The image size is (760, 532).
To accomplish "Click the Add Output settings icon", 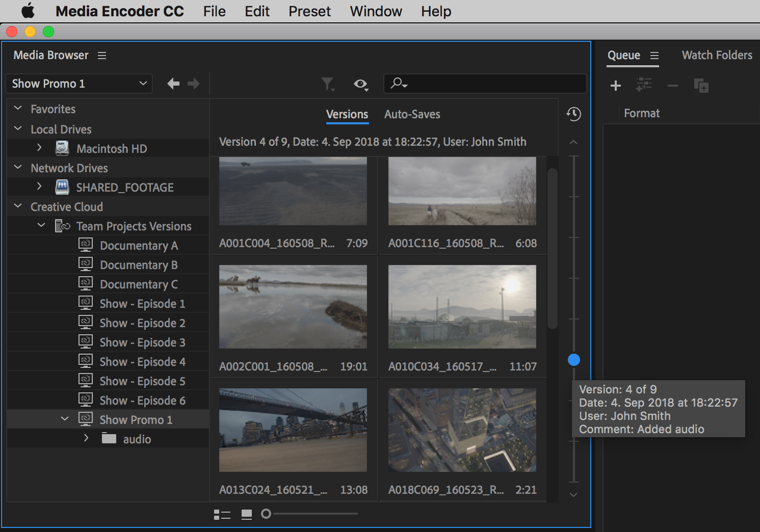I will (x=644, y=85).
